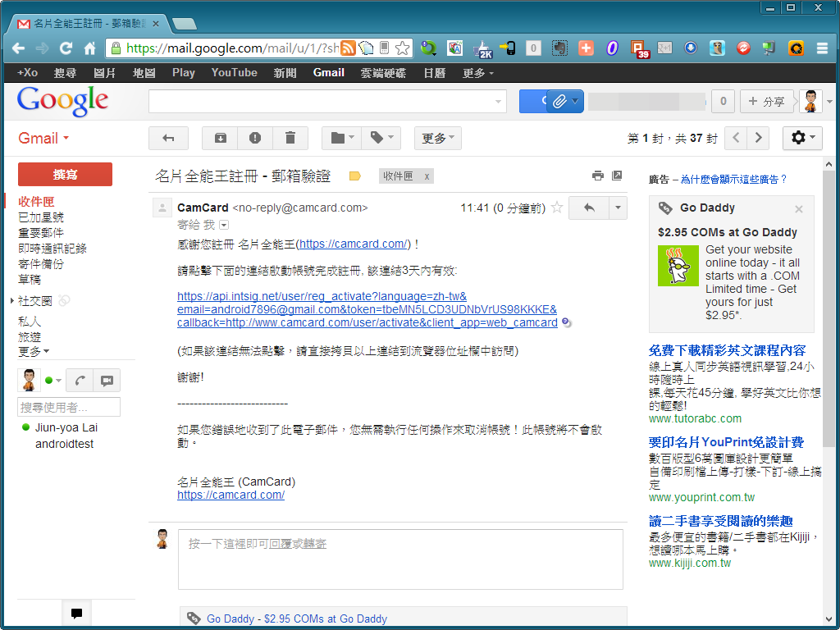The width and height of the screenshot is (840, 630).
Task: Click the attachment search button with paperclip
Action: [x=565, y=101]
